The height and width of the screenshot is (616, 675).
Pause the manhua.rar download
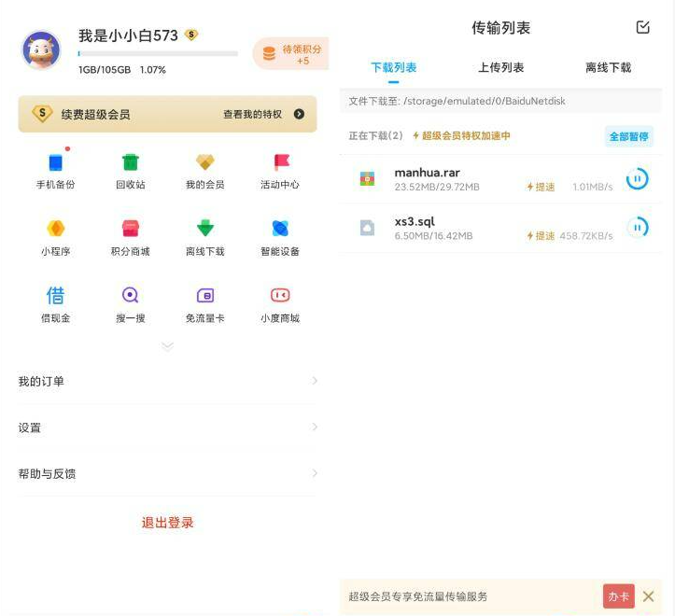637,178
